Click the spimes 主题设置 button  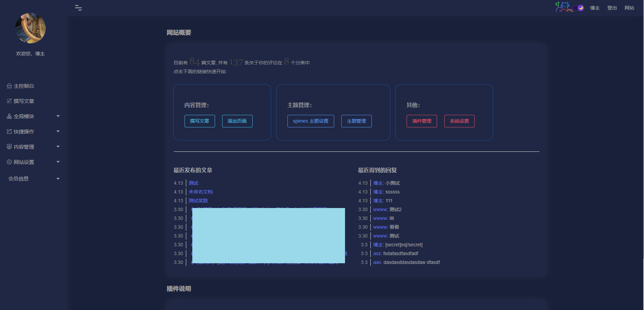click(x=310, y=121)
